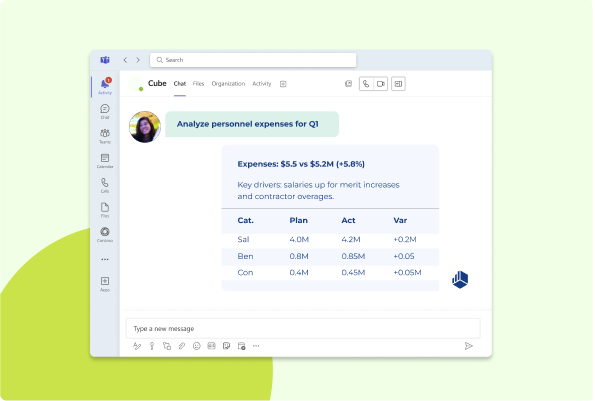Expand more apps ellipsis in sidebar
This screenshot has height=401, width=595.
point(105,259)
